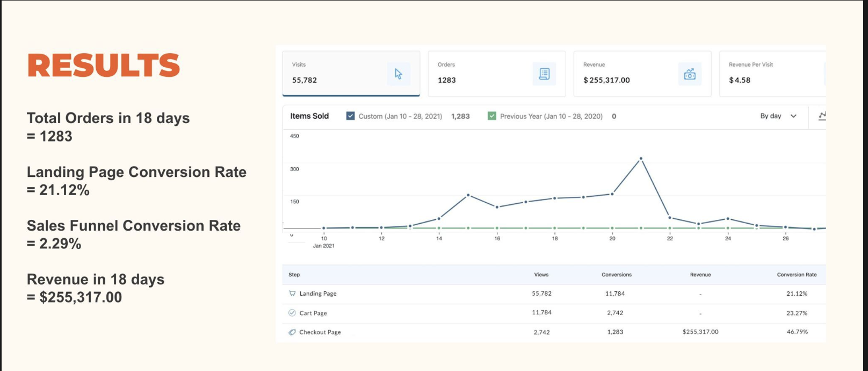
Task: Click the peak data point on Jan 21
Action: point(641,159)
